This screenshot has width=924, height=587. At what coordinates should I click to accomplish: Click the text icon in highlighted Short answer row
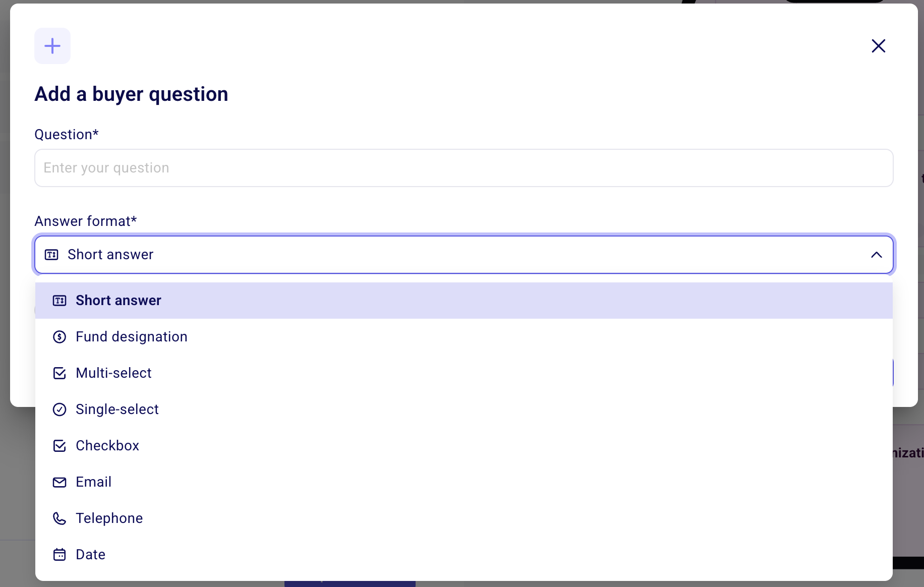coord(60,301)
